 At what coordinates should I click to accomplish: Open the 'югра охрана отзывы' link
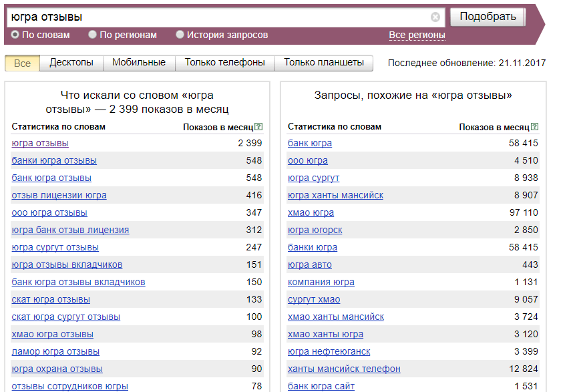click(x=57, y=369)
